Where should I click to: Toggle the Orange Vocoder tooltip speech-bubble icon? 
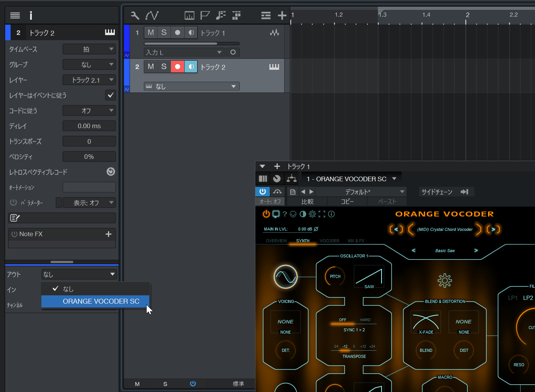[x=276, y=214]
